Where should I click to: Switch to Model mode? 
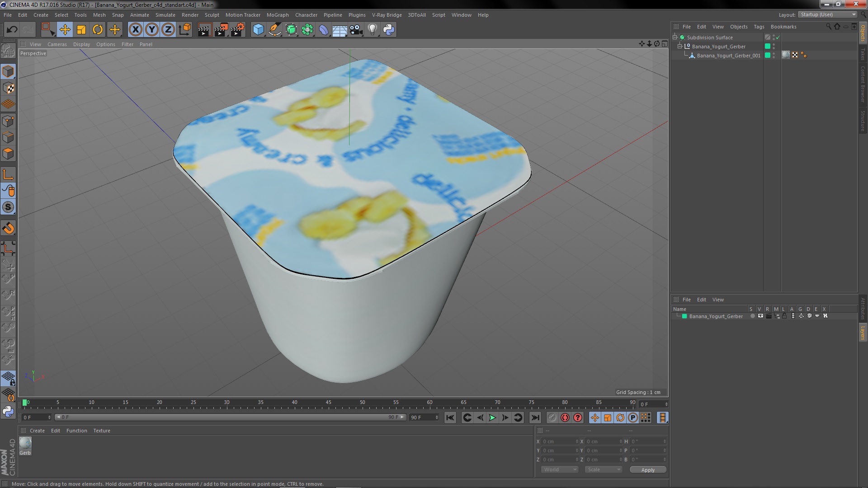8,71
